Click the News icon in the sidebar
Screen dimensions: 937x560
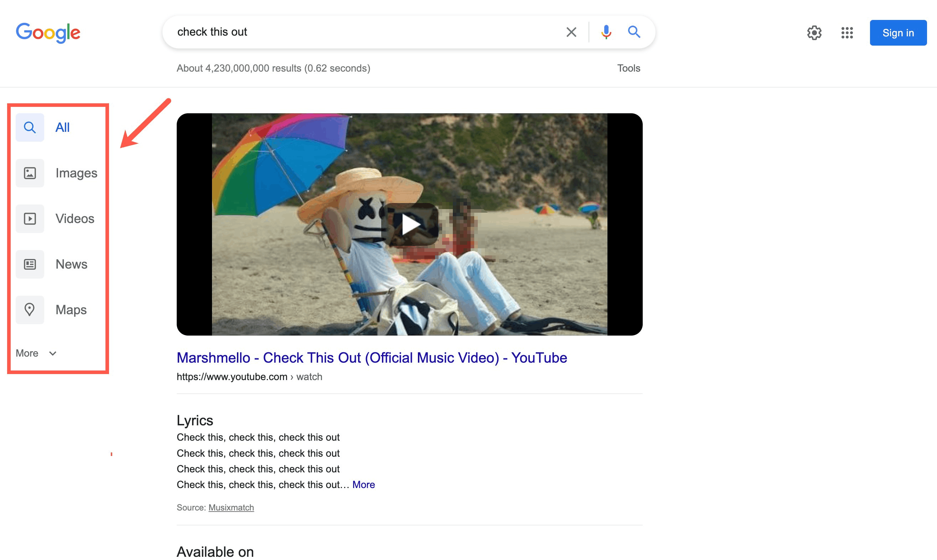pyautogui.click(x=30, y=264)
